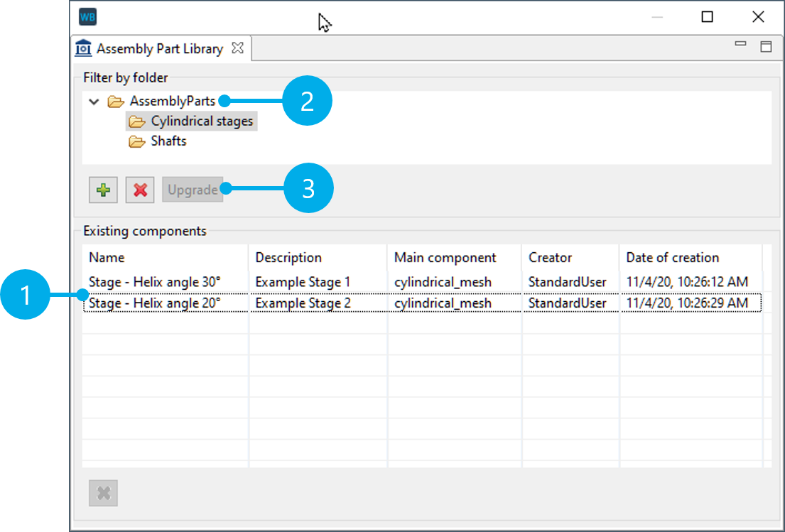Viewport: 785px width, 532px height.
Task: Click the green plus add folder icon
Action: [x=104, y=190]
